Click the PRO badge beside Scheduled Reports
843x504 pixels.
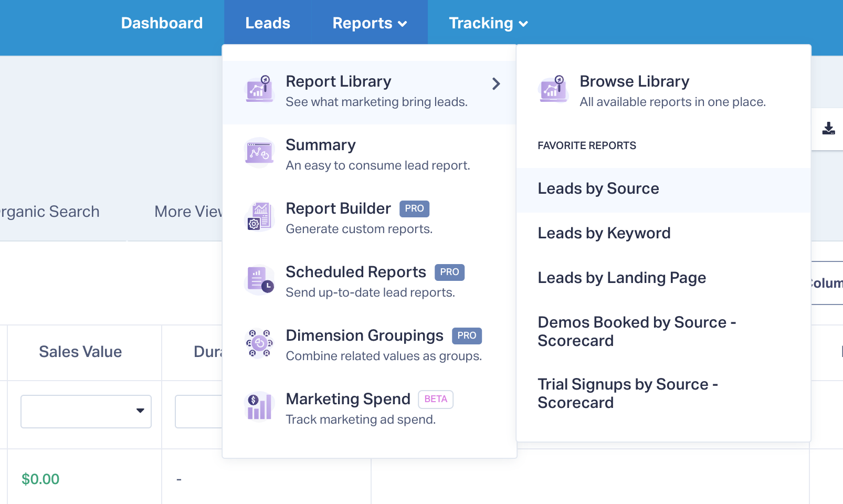tap(449, 272)
